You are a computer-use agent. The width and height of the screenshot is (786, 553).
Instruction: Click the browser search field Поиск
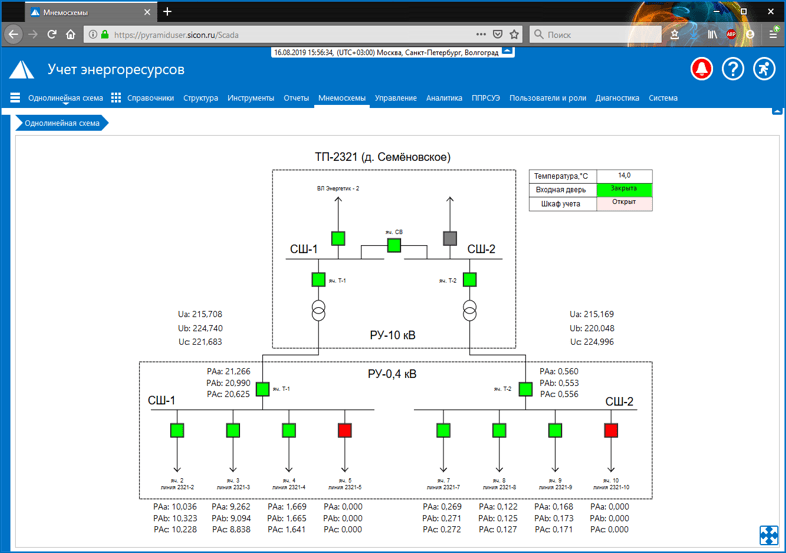point(600,34)
